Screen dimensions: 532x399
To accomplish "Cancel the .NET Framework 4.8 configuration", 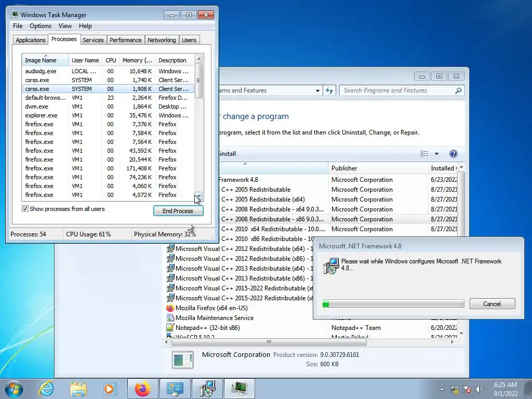I will coord(492,303).
